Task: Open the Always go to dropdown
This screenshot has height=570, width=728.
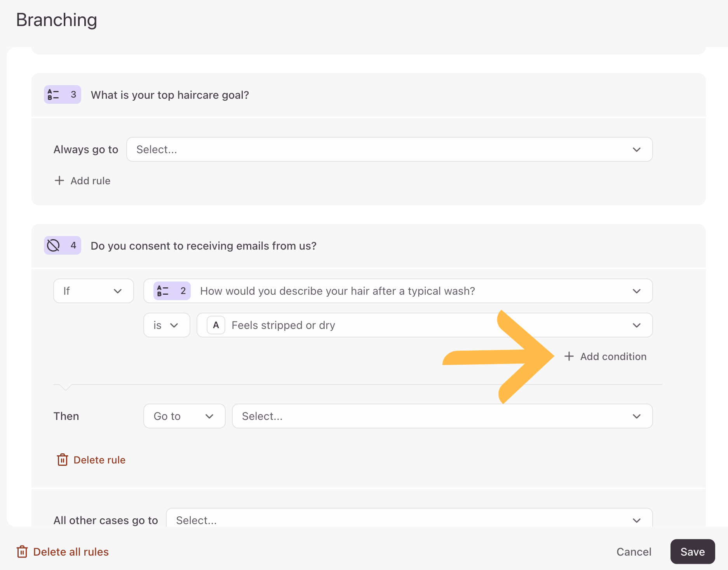Action: 389,149
